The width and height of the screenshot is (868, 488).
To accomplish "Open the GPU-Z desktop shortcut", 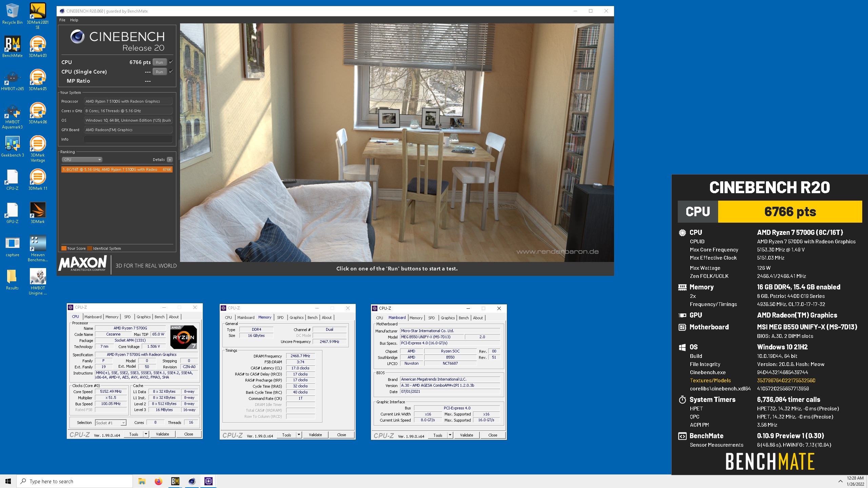I will pos(12,213).
